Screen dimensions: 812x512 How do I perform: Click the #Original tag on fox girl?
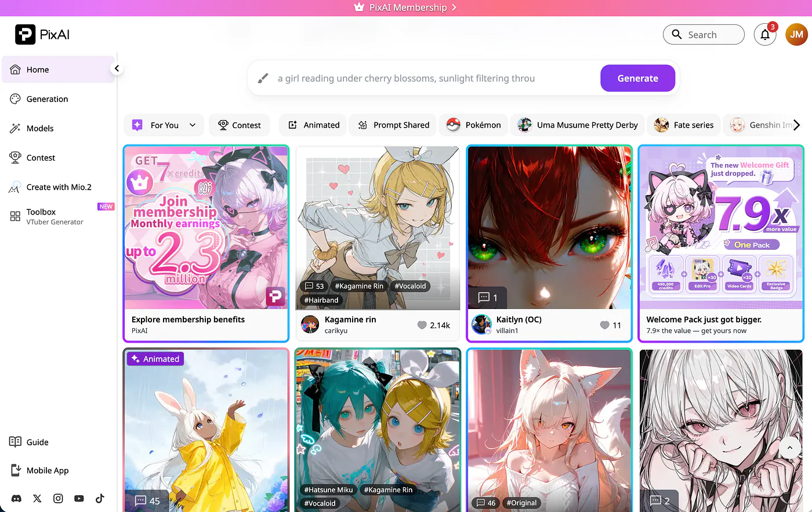click(x=522, y=503)
